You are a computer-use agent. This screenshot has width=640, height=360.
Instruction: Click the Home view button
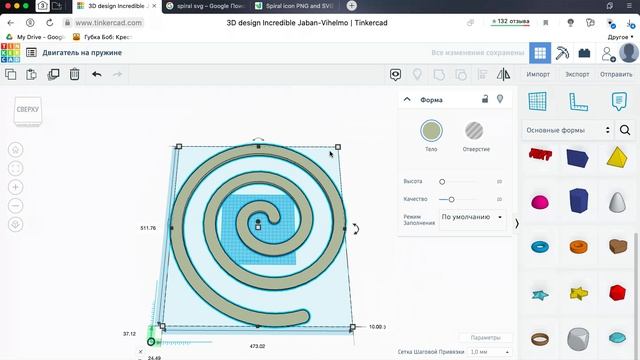click(16, 150)
